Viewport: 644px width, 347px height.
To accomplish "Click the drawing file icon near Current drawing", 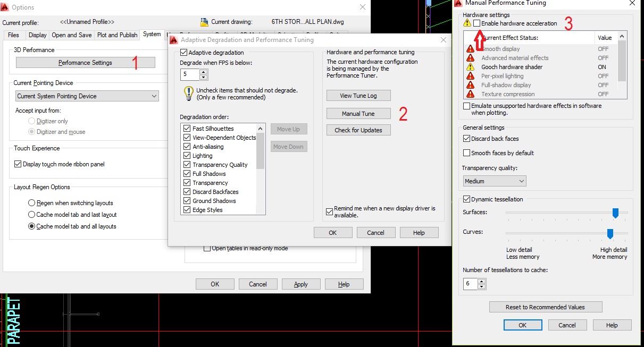I will (x=205, y=21).
